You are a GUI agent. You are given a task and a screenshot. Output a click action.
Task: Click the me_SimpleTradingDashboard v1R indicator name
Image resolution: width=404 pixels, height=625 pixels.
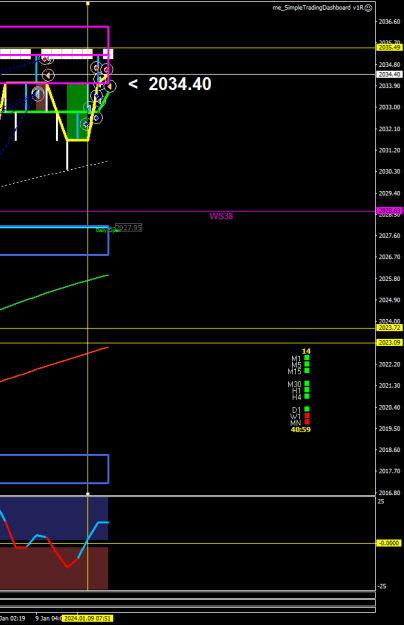[318, 8]
